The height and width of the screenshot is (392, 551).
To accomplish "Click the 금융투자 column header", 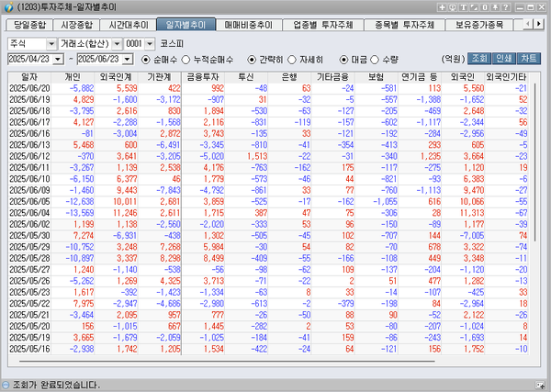I will [203, 77].
